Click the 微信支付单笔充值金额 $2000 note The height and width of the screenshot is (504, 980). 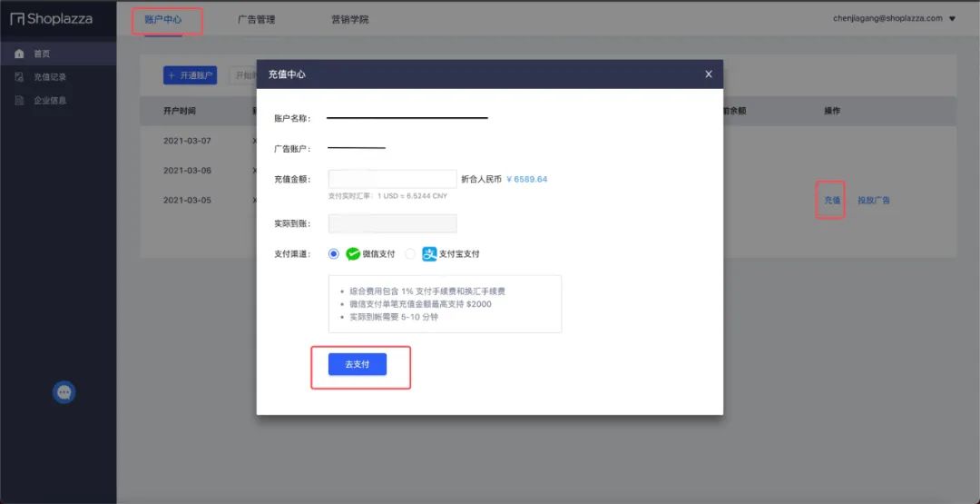click(x=421, y=304)
